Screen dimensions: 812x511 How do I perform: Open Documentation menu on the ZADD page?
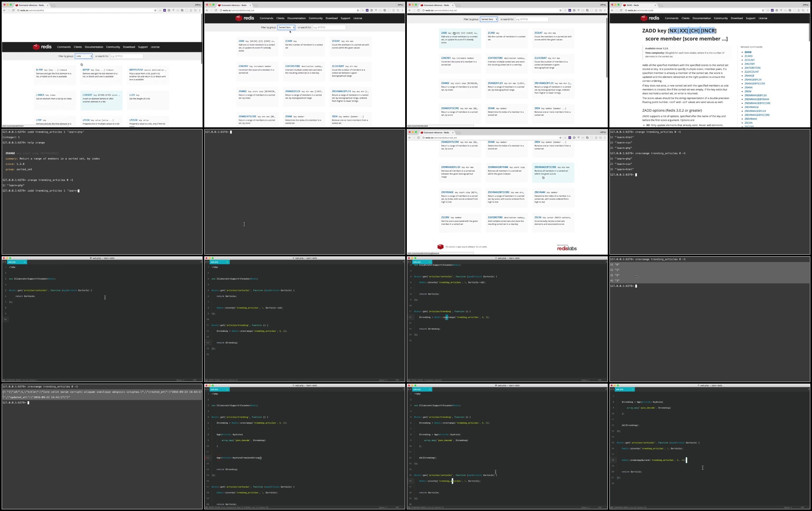(702, 18)
